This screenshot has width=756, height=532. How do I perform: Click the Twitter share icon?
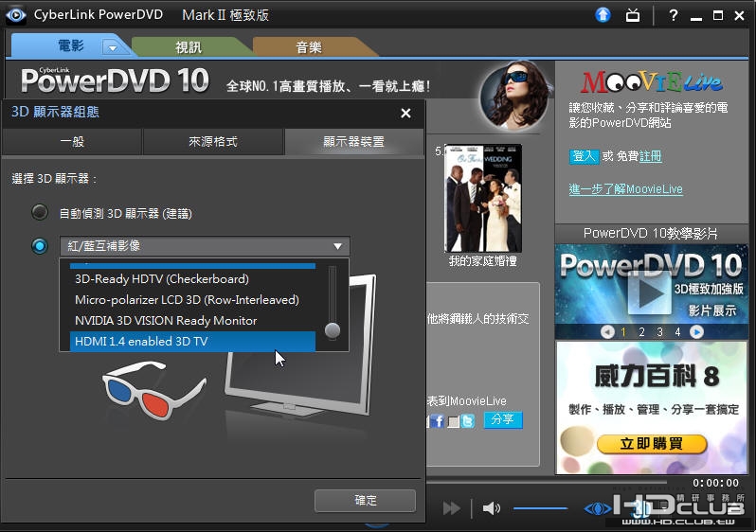point(467,421)
